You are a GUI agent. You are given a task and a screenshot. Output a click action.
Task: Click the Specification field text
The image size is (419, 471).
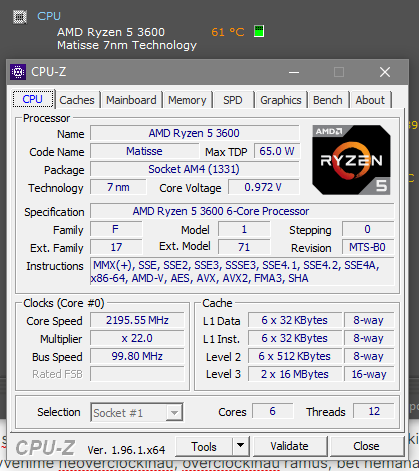242,211
